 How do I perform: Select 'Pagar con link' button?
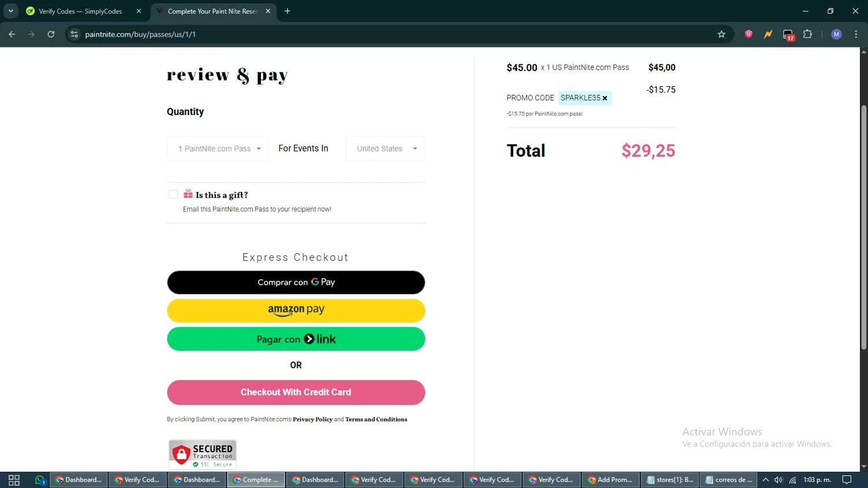(296, 339)
